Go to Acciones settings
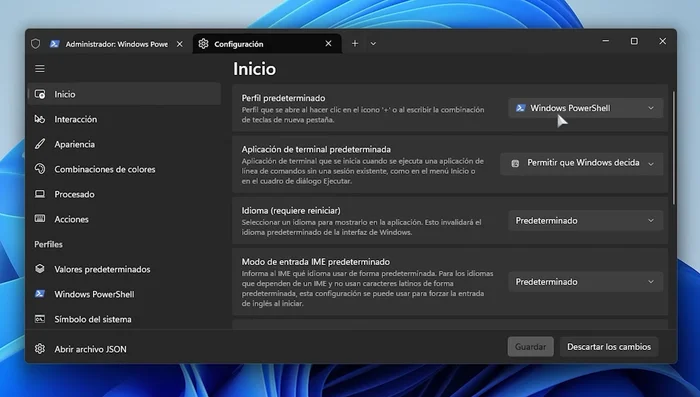This screenshot has width=700, height=397. click(125, 219)
